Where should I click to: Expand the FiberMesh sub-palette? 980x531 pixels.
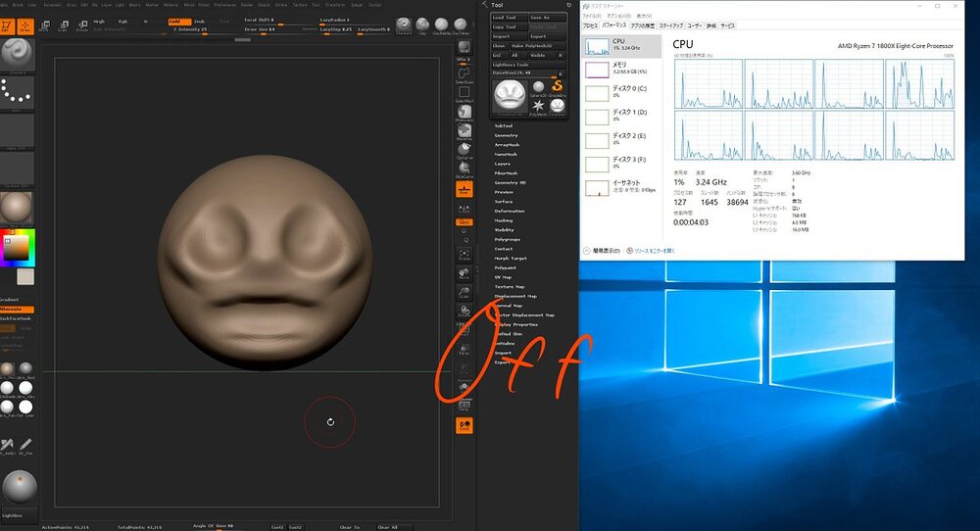[x=507, y=173]
